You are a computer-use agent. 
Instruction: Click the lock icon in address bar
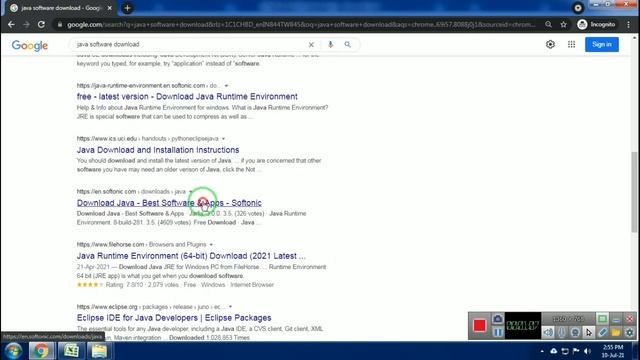pyautogui.click(x=60, y=24)
